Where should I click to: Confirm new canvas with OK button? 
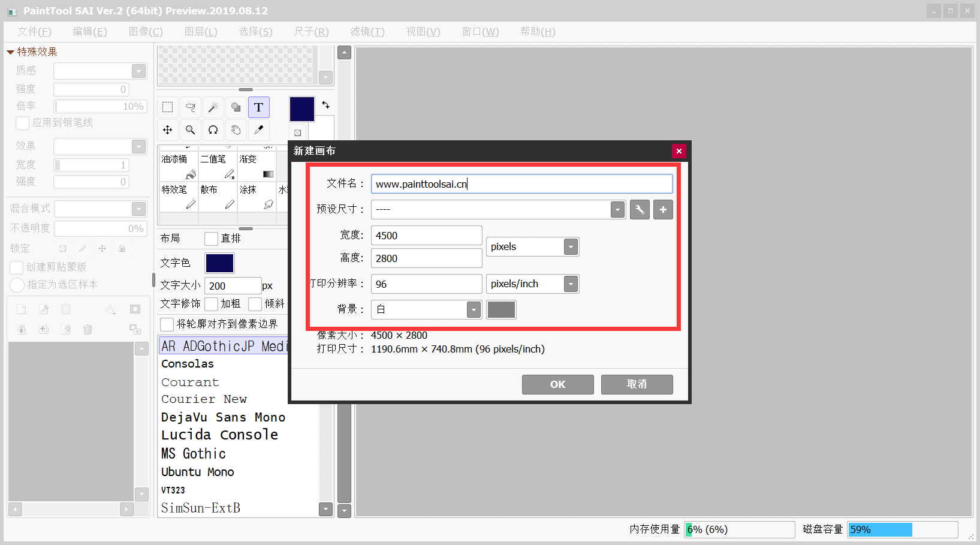(557, 384)
